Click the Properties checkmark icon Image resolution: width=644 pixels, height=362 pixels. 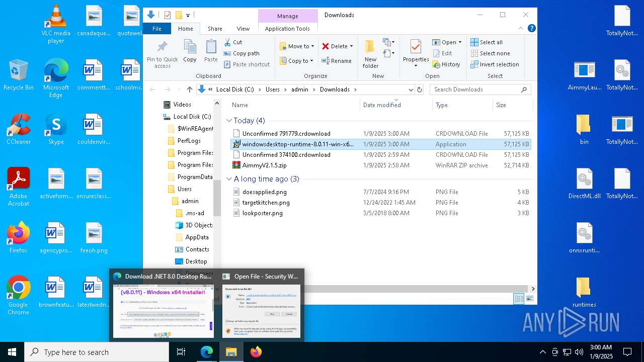click(416, 47)
